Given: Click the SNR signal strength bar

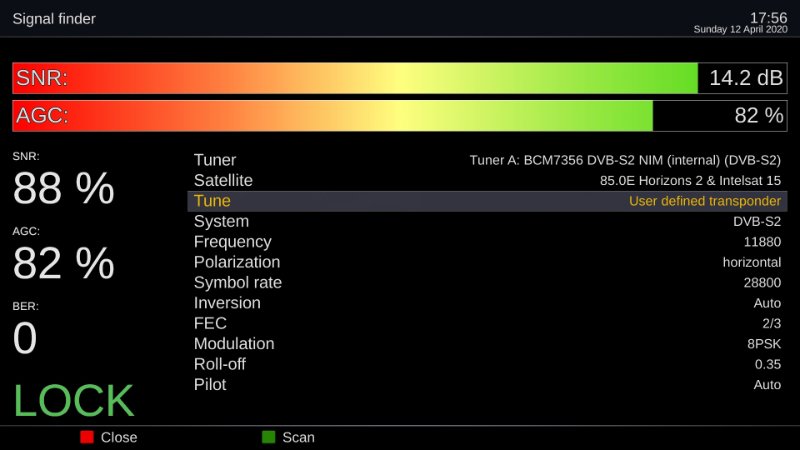Looking at the screenshot, I should click(x=355, y=78).
